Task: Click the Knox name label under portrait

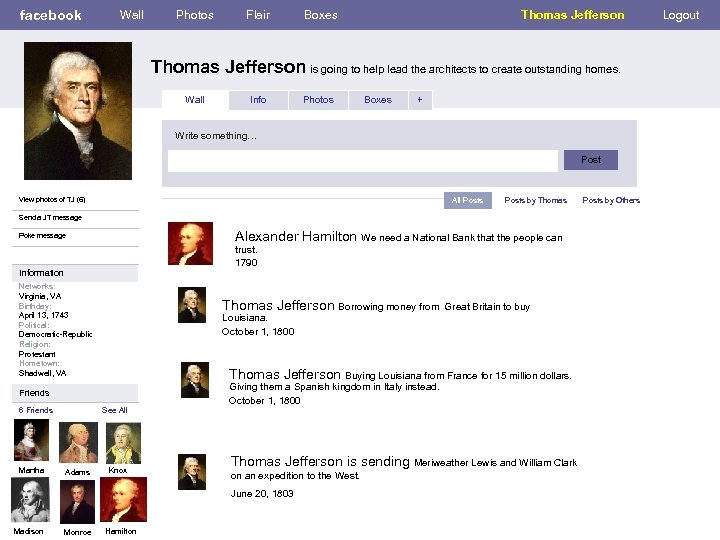Action: 118,470
